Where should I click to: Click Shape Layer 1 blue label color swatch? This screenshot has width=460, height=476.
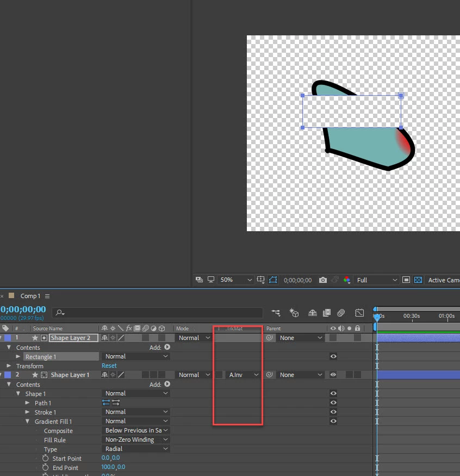[x=8, y=375]
